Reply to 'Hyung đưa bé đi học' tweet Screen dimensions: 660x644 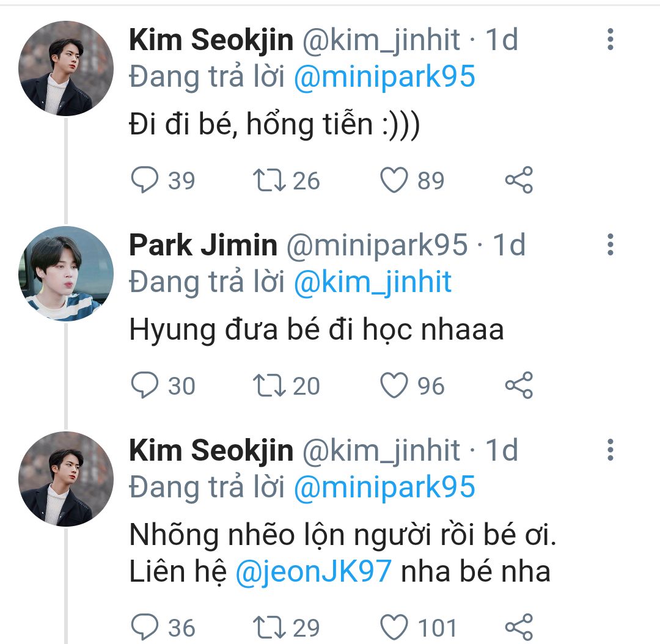(145, 386)
